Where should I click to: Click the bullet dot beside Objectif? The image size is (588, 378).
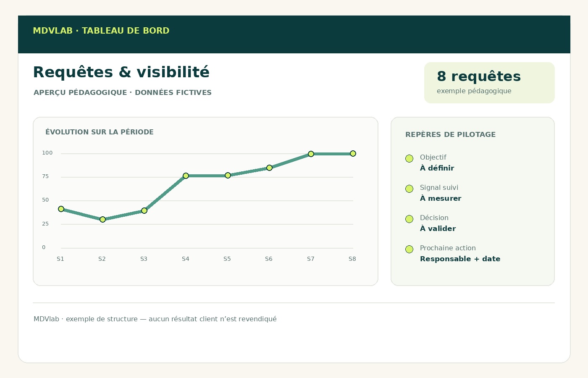[409, 158]
